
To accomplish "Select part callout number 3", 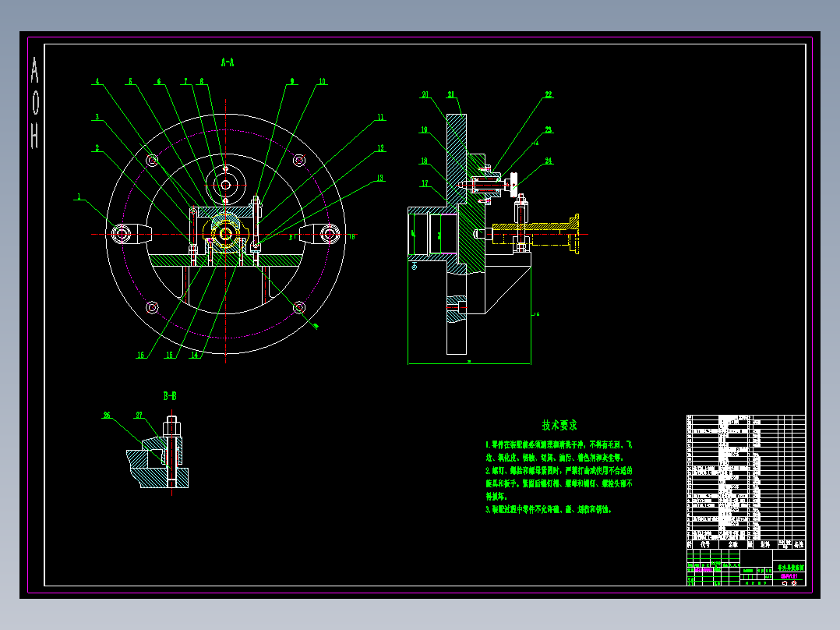I will (97, 116).
